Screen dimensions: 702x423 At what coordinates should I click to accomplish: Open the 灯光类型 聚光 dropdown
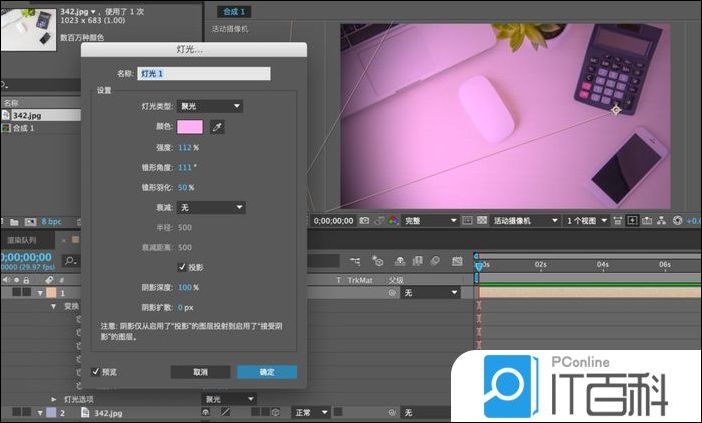coord(210,107)
